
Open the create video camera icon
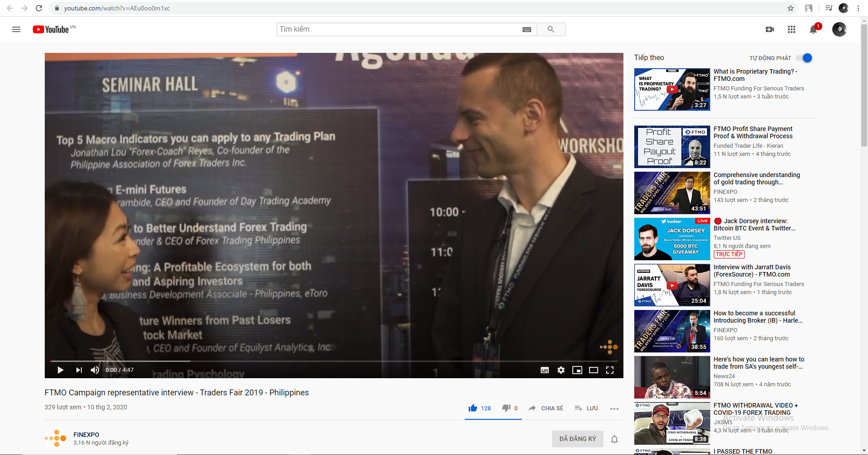770,29
